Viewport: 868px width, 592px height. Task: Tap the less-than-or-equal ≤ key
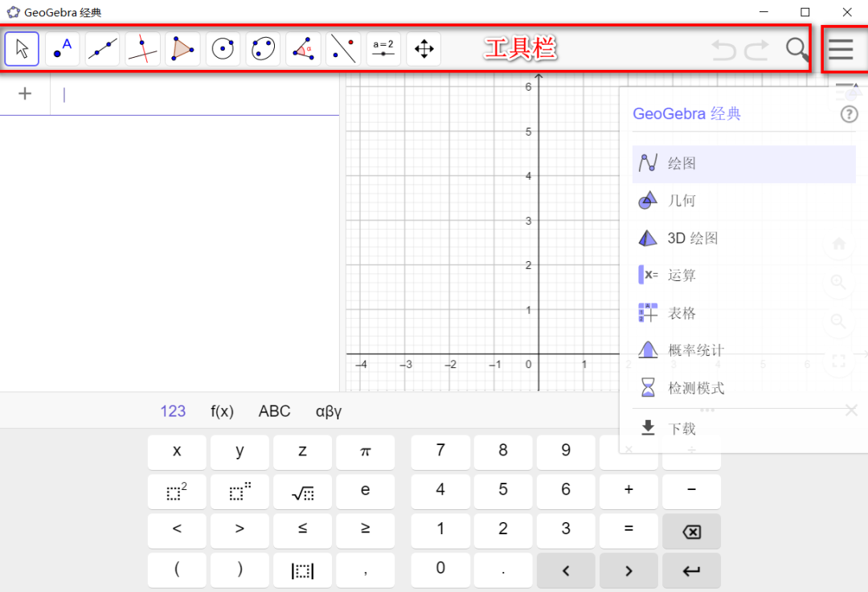click(302, 531)
